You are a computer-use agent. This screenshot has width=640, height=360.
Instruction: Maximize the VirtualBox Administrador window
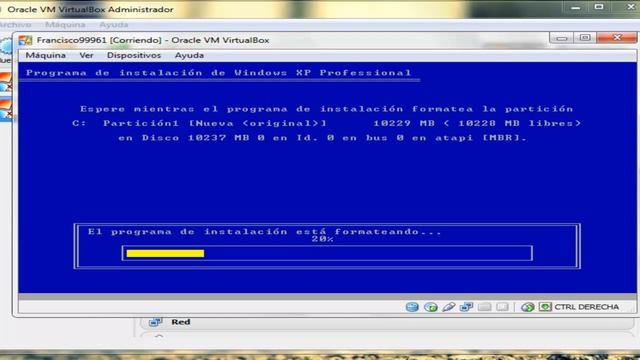pyautogui.click(x=599, y=7)
